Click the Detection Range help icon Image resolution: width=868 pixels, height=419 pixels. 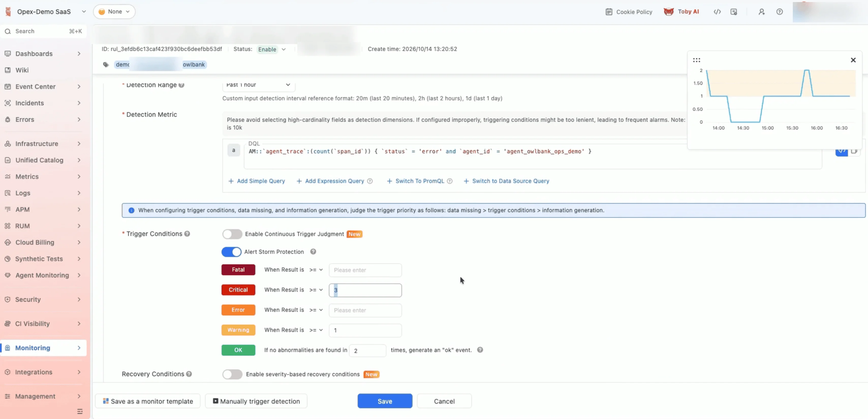pyautogui.click(x=181, y=85)
